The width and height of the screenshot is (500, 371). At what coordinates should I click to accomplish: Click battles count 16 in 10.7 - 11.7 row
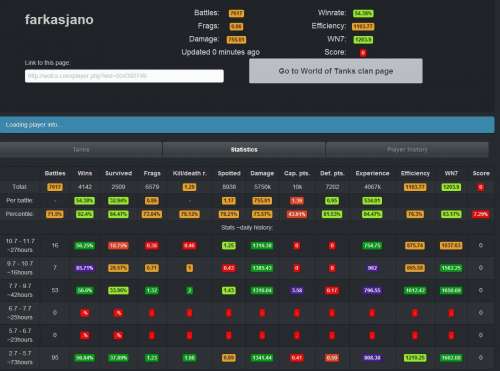point(55,245)
